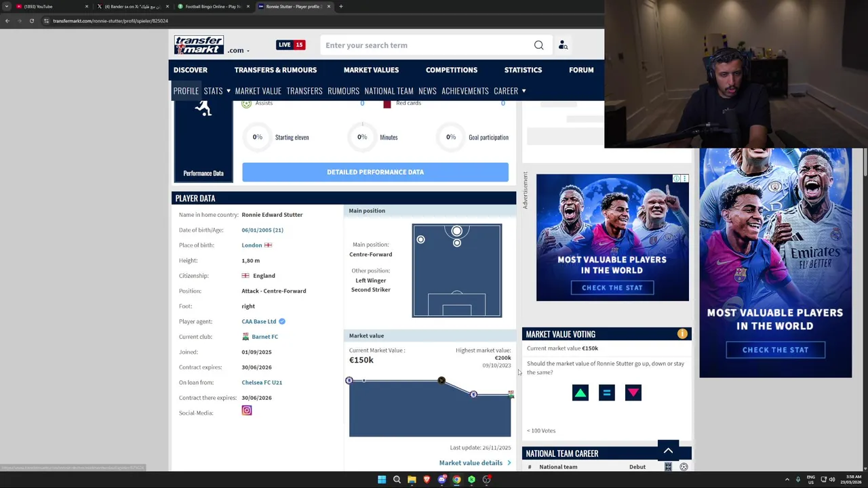Viewport: 868px width, 488px height.
Task: Switch to the PROFILE tab
Action: pyautogui.click(x=186, y=91)
